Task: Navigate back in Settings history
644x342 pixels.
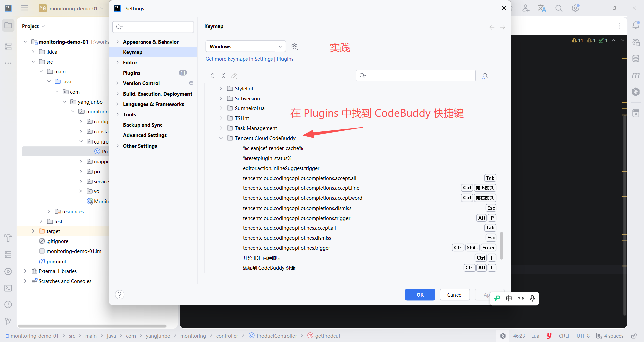Action: point(492,27)
